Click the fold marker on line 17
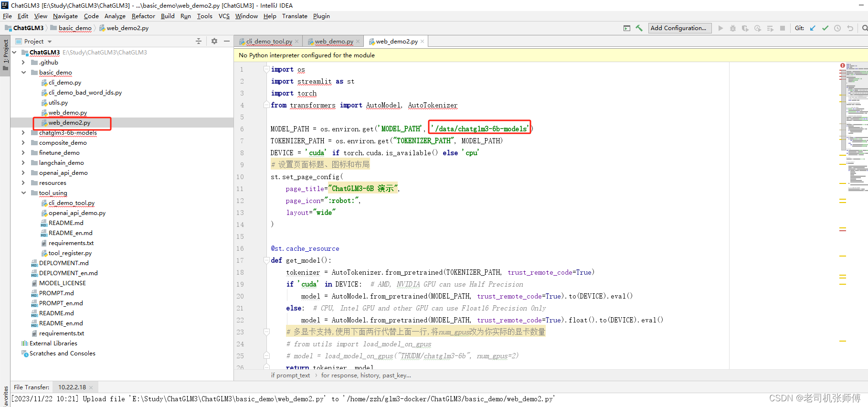Image resolution: width=868 pixels, height=407 pixels. click(x=266, y=260)
